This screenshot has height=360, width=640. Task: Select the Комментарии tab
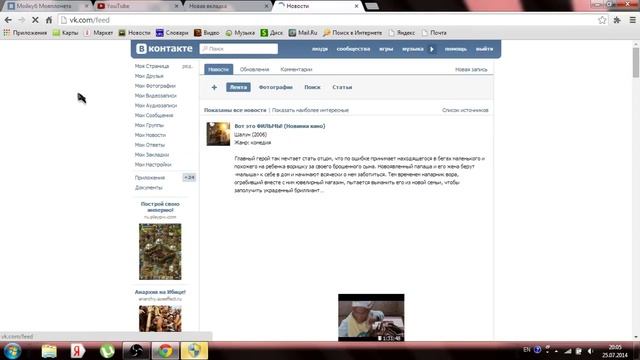pyautogui.click(x=296, y=69)
